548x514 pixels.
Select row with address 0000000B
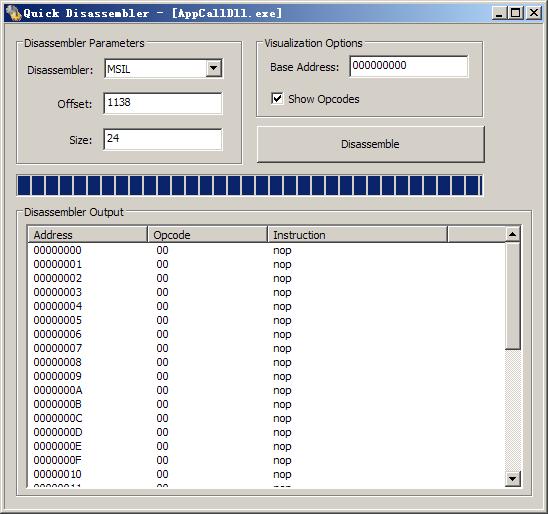tap(266, 404)
